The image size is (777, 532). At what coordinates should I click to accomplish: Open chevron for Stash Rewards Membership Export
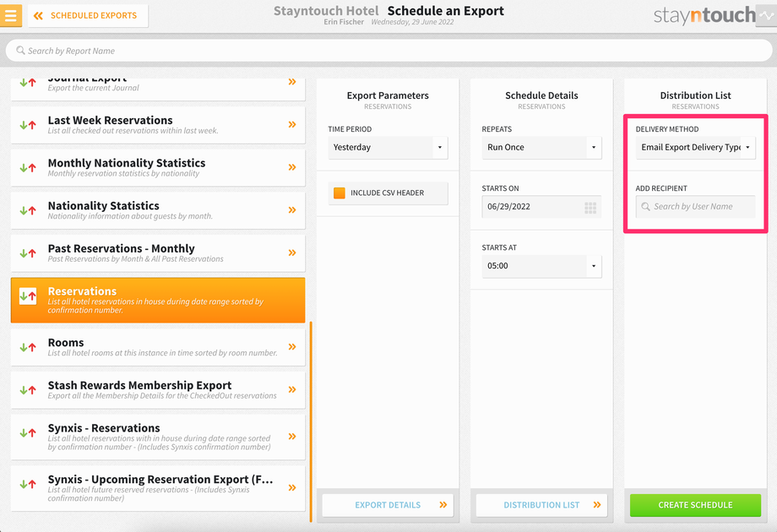click(x=292, y=389)
